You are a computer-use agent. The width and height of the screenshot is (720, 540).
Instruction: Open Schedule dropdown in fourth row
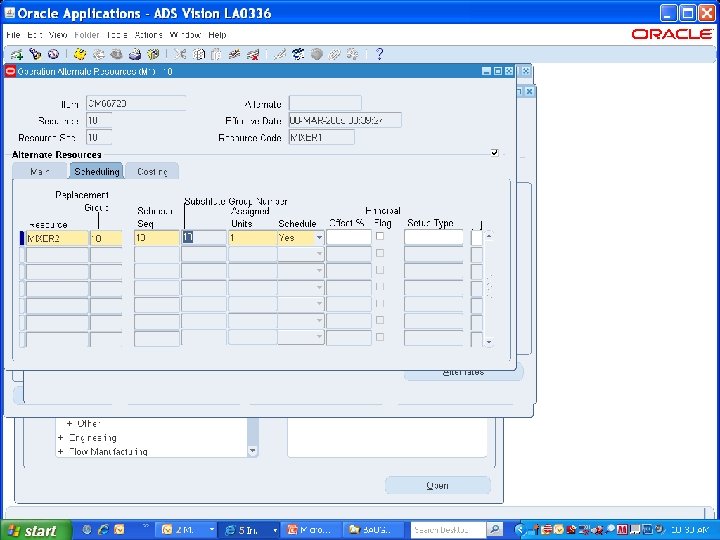319,287
